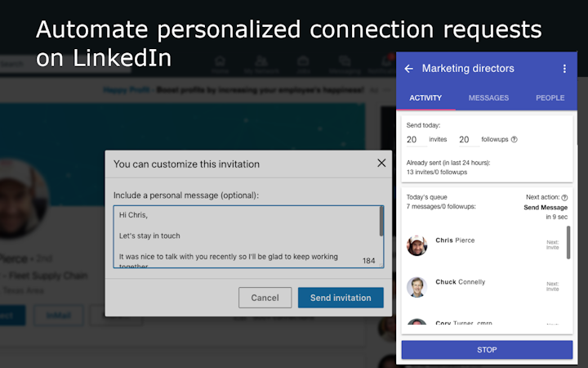Image resolution: width=588 pixels, height=368 pixels.
Task: Open the three-dot options menu
Action: point(564,69)
